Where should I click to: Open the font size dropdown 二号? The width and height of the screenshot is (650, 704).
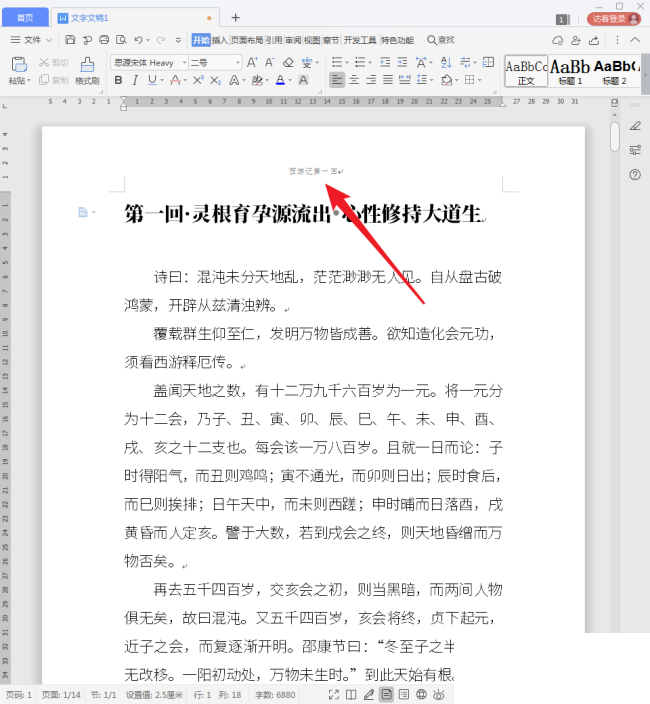click(x=238, y=62)
